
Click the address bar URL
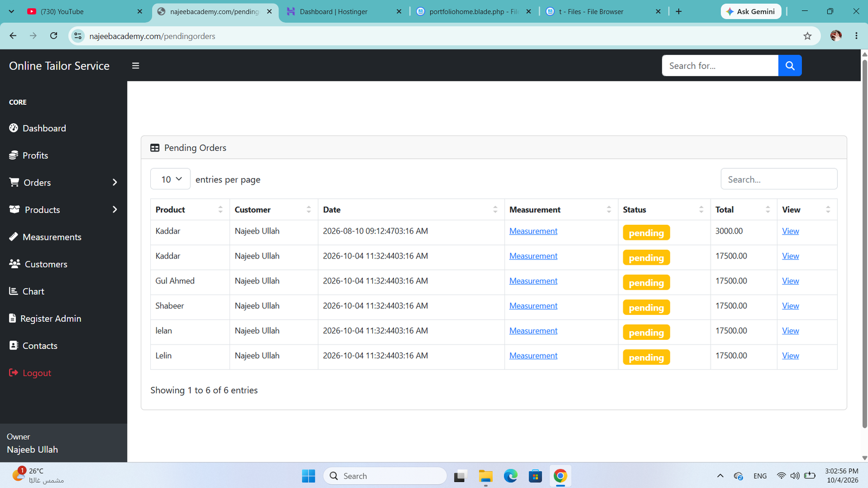tap(152, 36)
